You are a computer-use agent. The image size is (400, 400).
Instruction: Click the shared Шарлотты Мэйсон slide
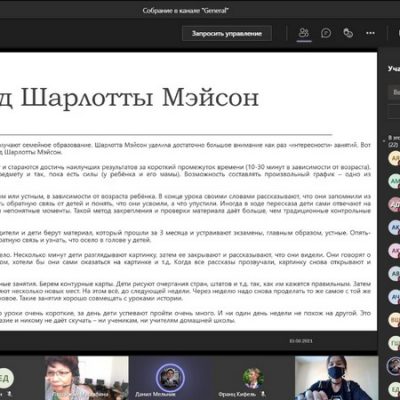coord(188,191)
